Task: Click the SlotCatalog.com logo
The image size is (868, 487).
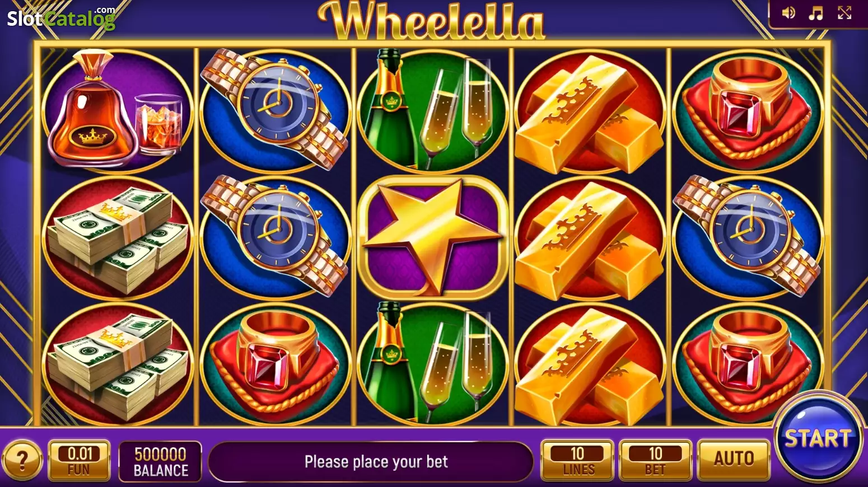Action: (62, 18)
